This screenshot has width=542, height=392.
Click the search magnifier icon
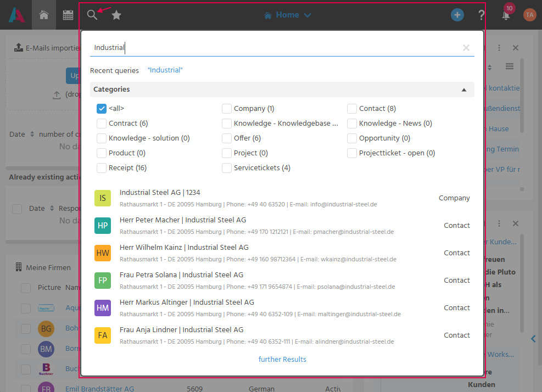pos(92,15)
